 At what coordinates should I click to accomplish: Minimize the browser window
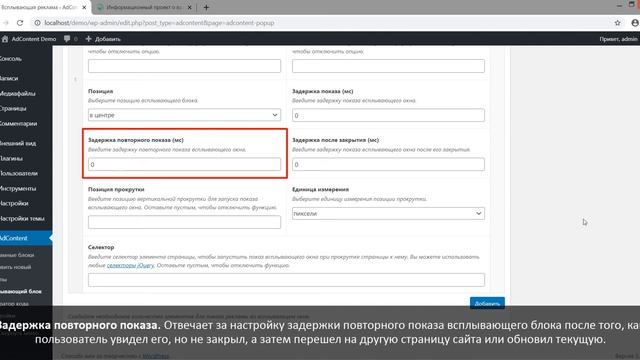[619, 5]
